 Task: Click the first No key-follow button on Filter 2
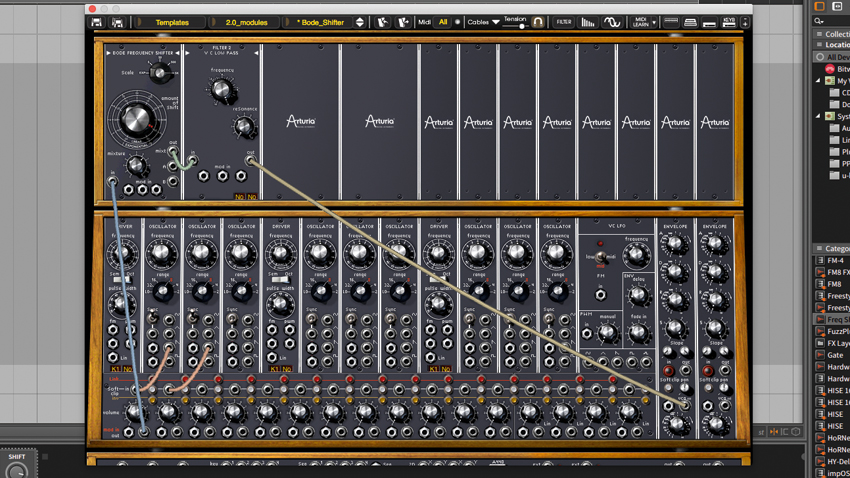pos(240,197)
